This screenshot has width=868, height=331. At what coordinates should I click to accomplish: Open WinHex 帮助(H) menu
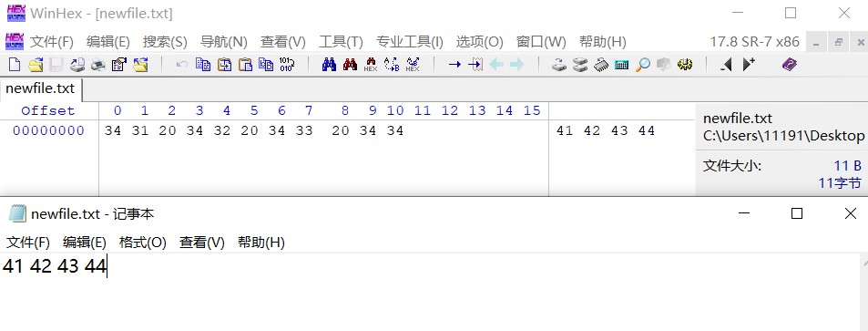603,42
